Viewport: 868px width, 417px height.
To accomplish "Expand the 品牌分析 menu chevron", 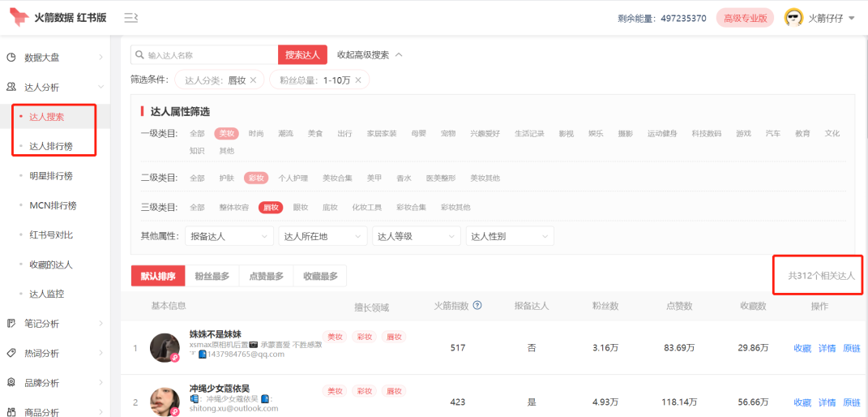I will pos(100,383).
